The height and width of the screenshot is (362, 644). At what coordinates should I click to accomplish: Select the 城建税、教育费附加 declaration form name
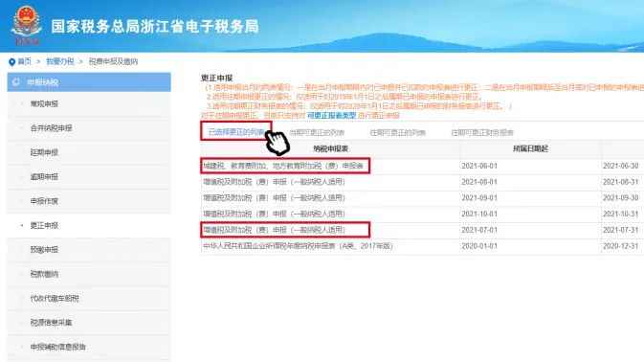point(283,166)
